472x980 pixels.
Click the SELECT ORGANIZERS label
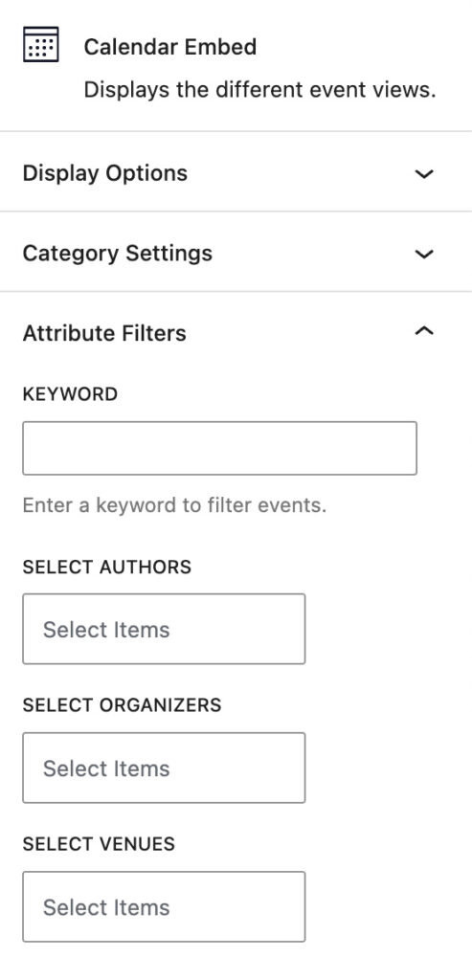(122, 705)
